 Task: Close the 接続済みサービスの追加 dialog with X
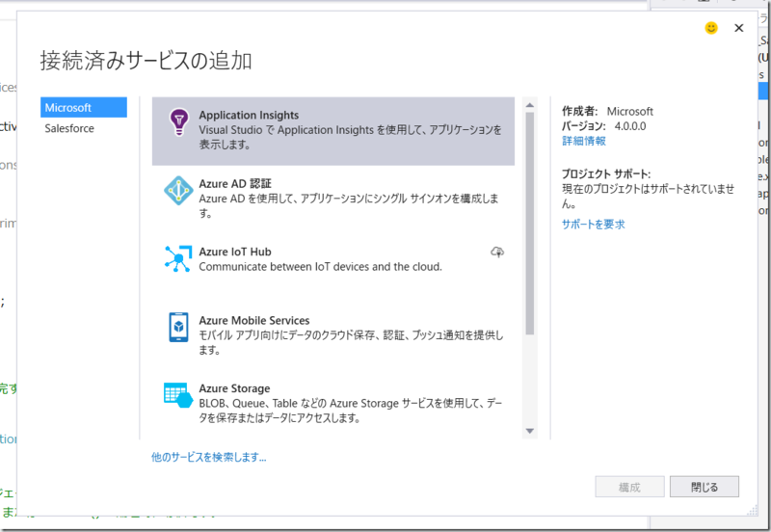738,28
